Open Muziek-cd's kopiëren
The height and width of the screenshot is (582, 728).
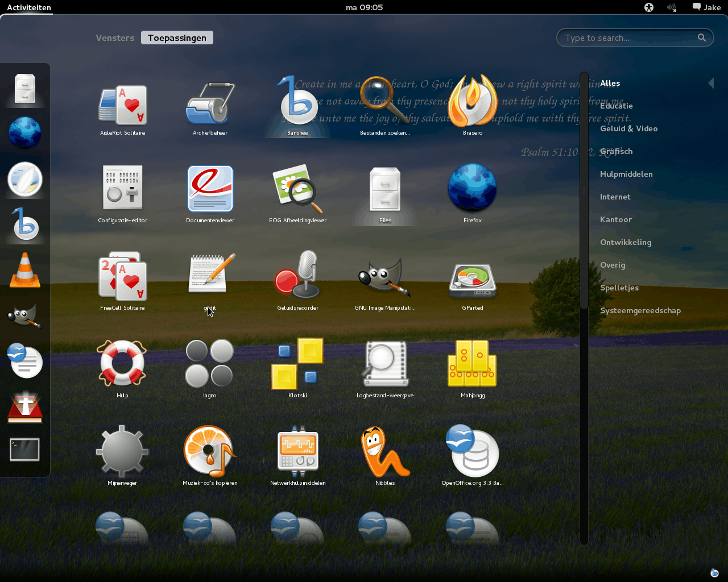point(210,456)
